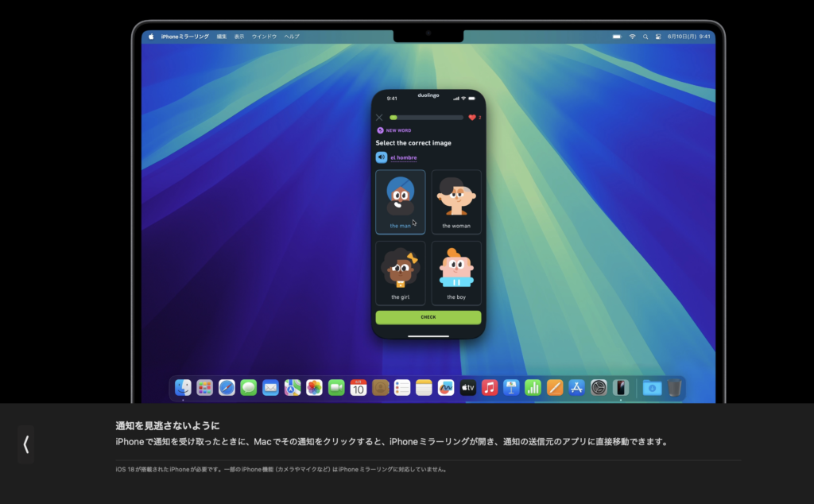Open the ウインドウ menu in menu bar
This screenshot has width=814, height=504.
pyautogui.click(x=264, y=37)
